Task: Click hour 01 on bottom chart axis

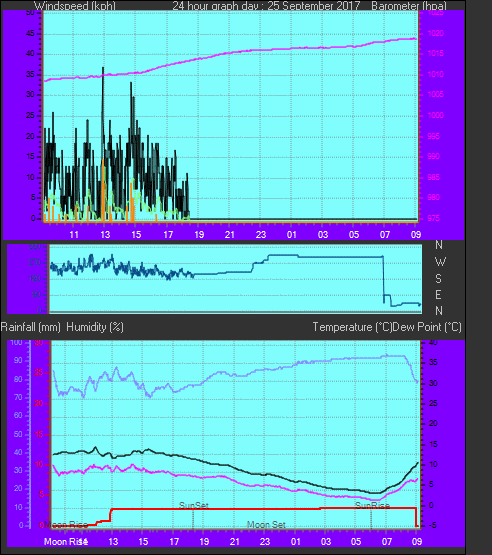Action: click(296, 542)
